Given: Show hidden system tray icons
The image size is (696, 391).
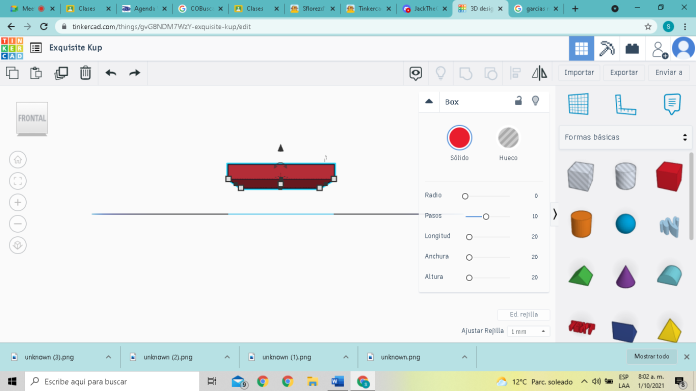Looking at the screenshot, I should (584, 382).
